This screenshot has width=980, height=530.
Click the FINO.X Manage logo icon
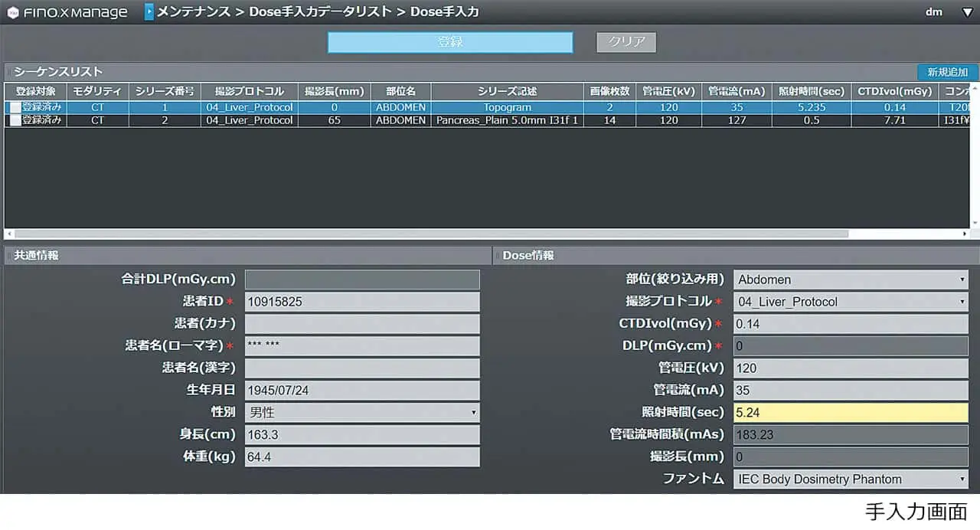[13, 13]
